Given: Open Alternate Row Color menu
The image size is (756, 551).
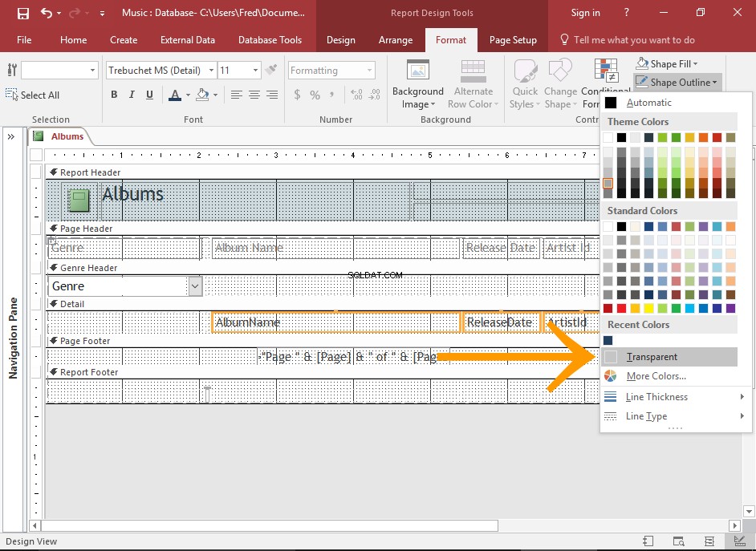Looking at the screenshot, I should [473, 85].
